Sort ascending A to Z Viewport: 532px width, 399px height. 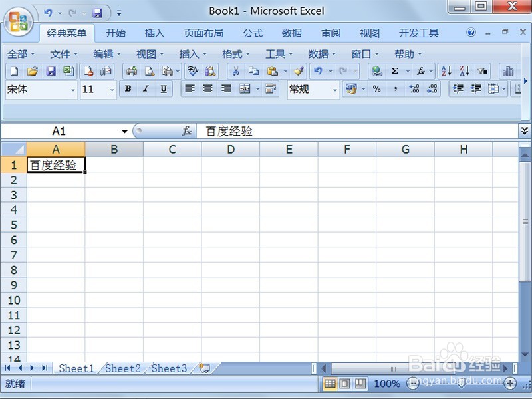point(446,71)
